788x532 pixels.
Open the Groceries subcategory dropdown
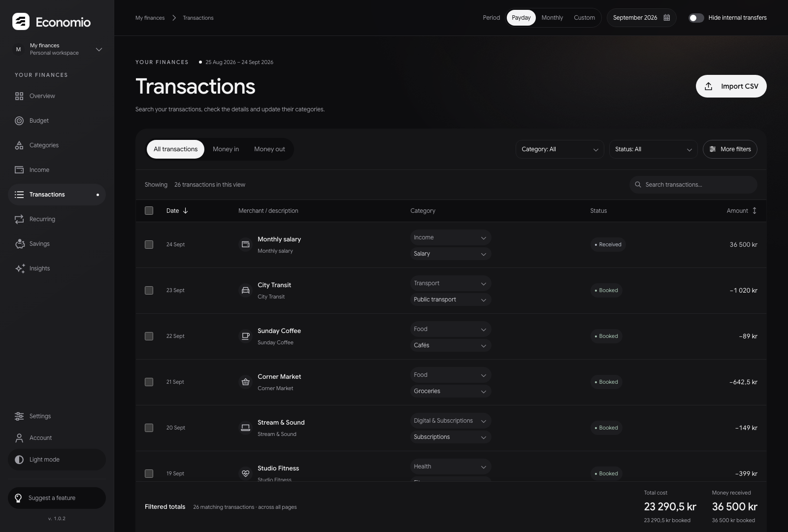pyautogui.click(x=451, y=391)
